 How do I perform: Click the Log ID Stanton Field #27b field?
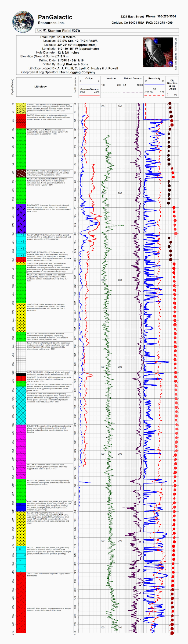(x=107, y=31)
